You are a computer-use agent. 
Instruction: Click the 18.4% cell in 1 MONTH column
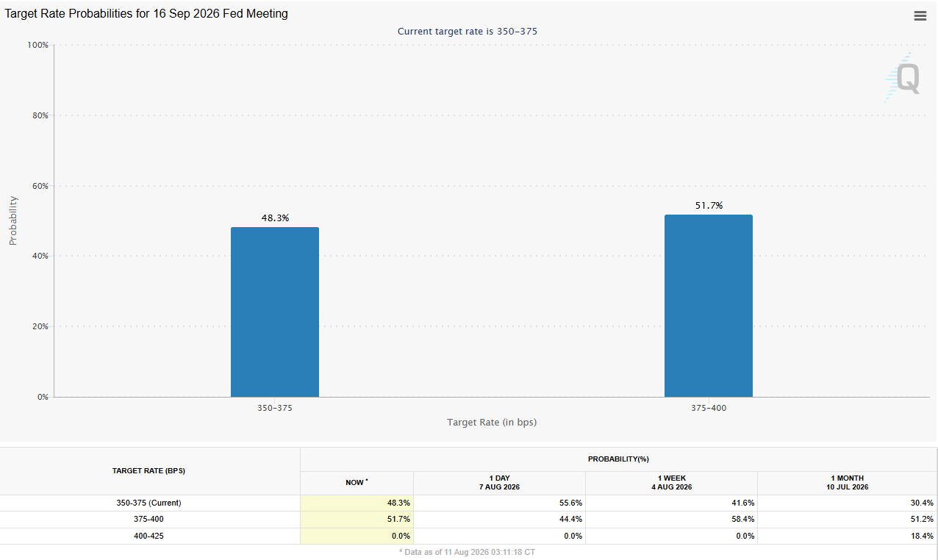tap(847, 536)
